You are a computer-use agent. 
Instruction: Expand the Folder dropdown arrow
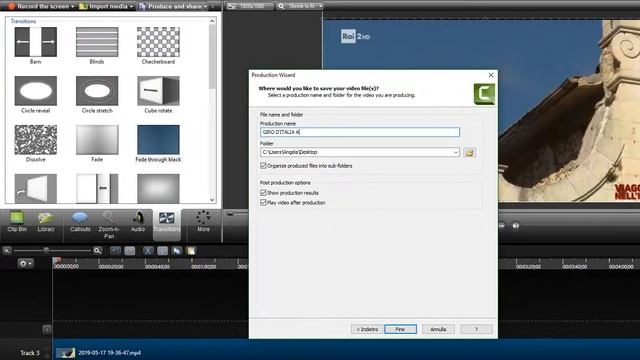click(456, 152)
